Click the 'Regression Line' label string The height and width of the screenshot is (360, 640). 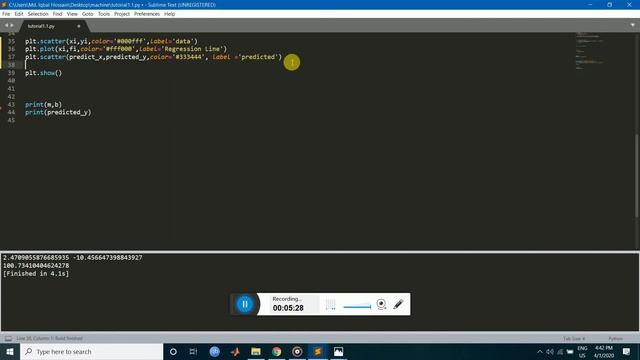tap(192, 49)
